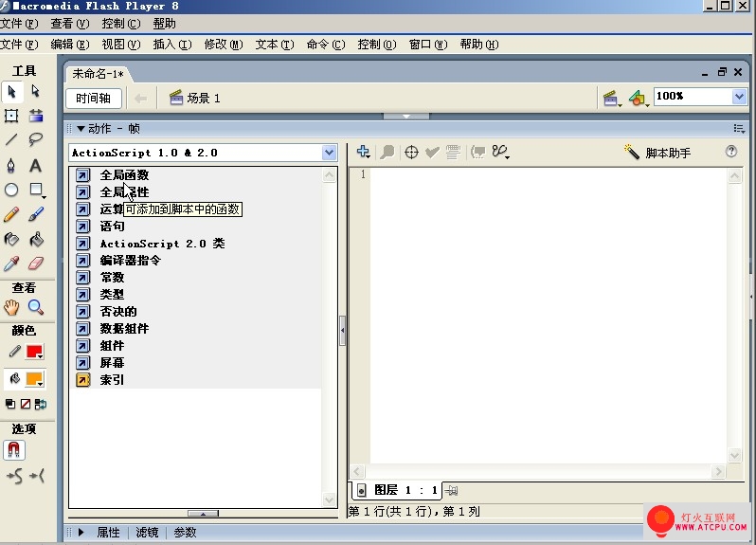
Task: Click the 场景 1 scene label
Action: pos(195,99)
